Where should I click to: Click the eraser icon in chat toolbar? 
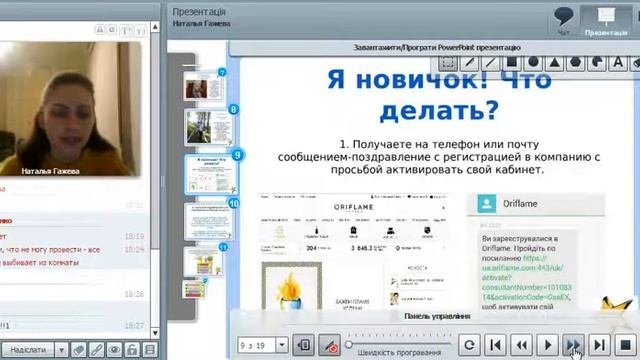(x=78, y=350)
